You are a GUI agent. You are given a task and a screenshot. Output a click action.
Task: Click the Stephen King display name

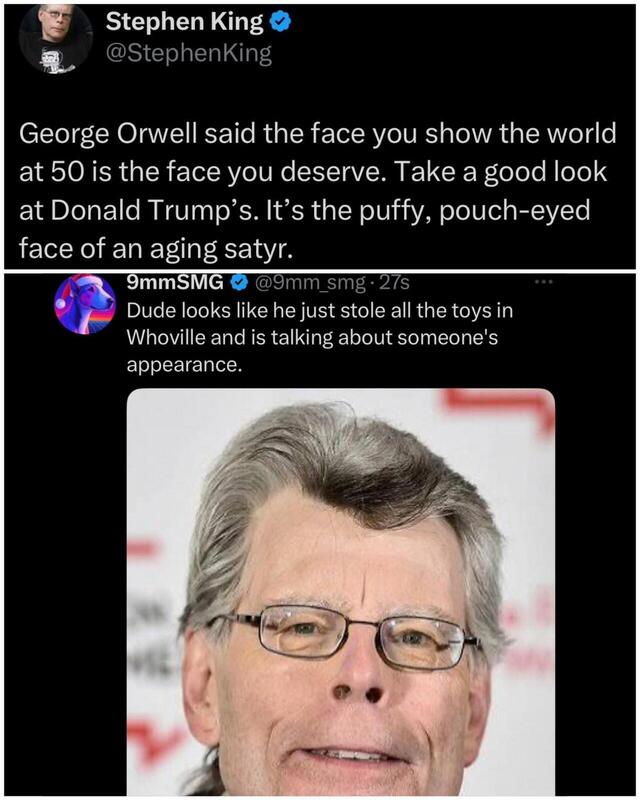[184, 21]
